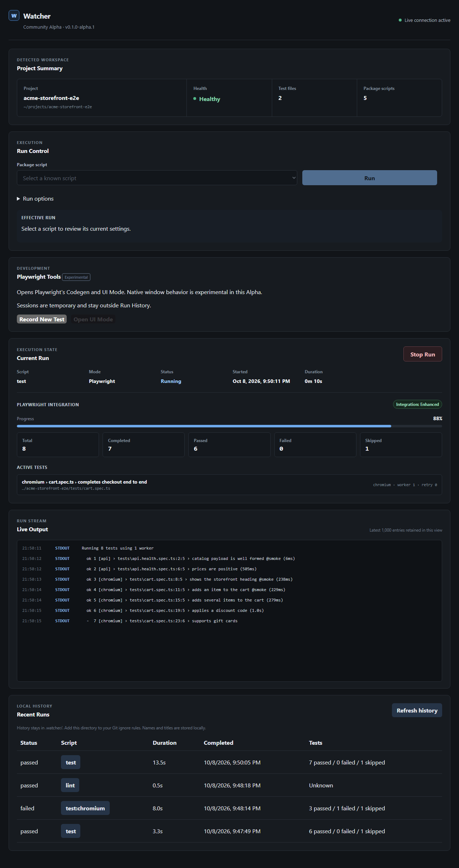Click log line 'applies a discount code'

point(175,610)
